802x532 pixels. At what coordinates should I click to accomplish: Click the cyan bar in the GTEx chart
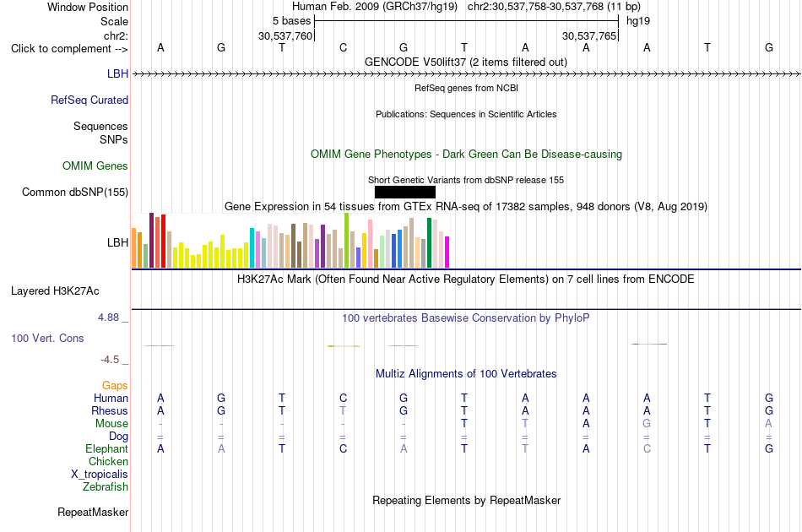[x=252, y=247]
